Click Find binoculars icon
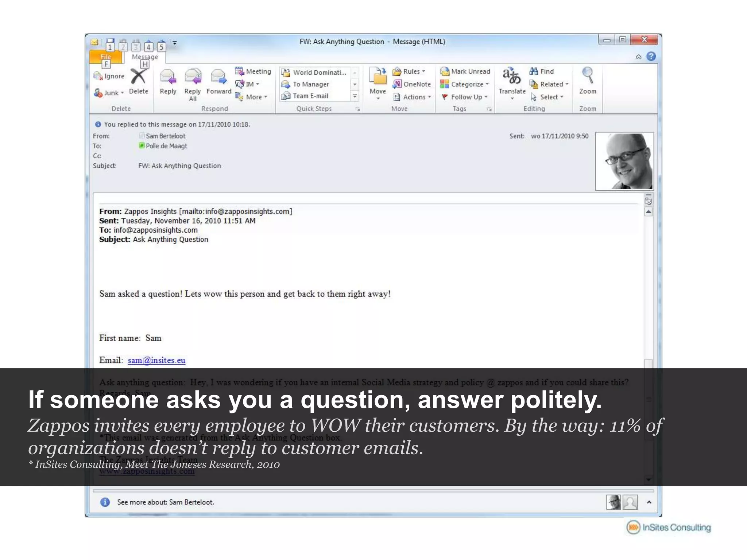 (542, 71)
